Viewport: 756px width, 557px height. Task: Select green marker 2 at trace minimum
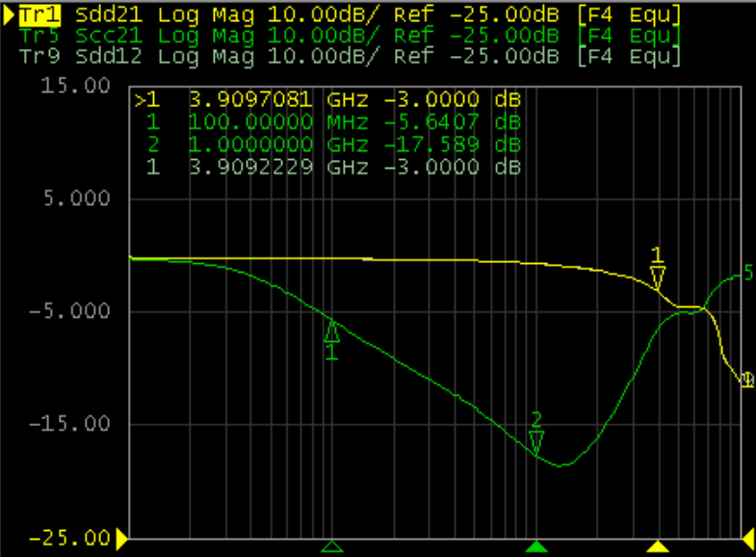coord(536,441)
